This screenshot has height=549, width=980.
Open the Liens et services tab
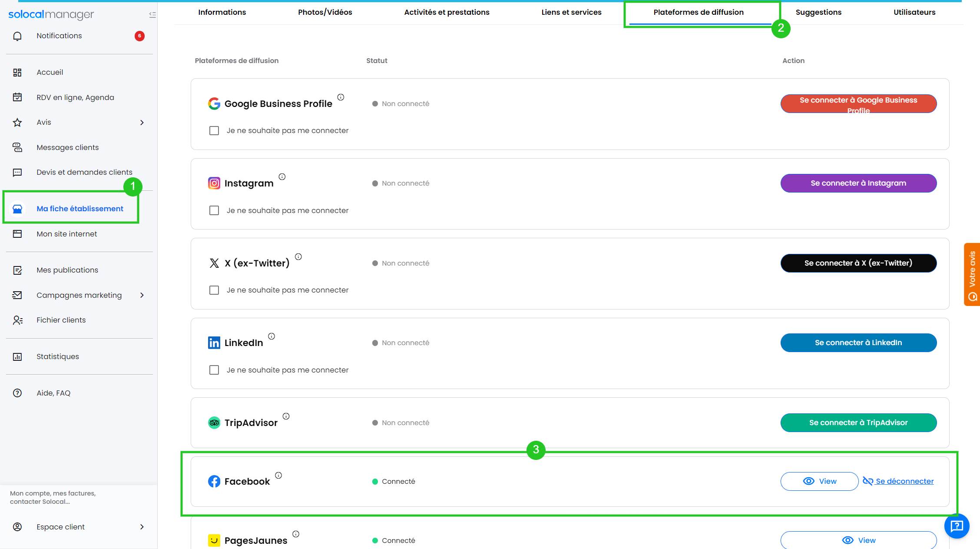[x=571, y=12]
